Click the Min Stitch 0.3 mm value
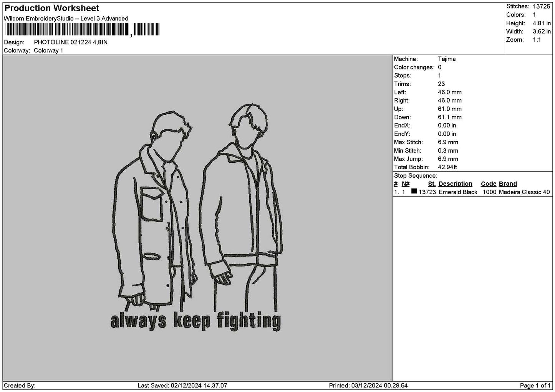This screenshot has height=392, width=555. pyautogui.click(x=448, y=151)
